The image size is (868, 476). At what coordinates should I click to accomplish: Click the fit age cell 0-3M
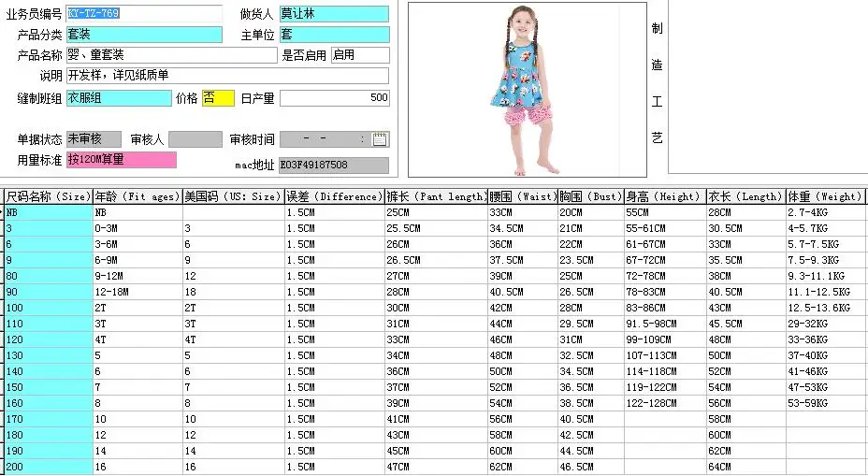click(137, 228)
